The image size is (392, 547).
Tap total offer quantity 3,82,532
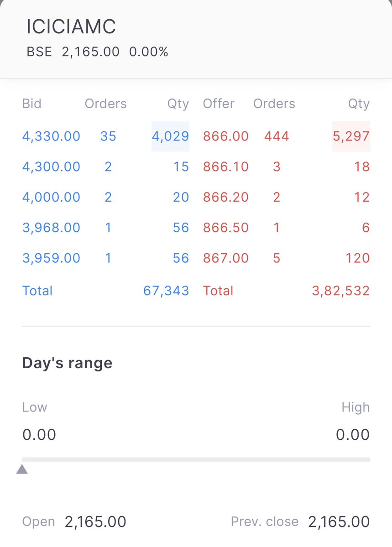[x=341, y=291]
